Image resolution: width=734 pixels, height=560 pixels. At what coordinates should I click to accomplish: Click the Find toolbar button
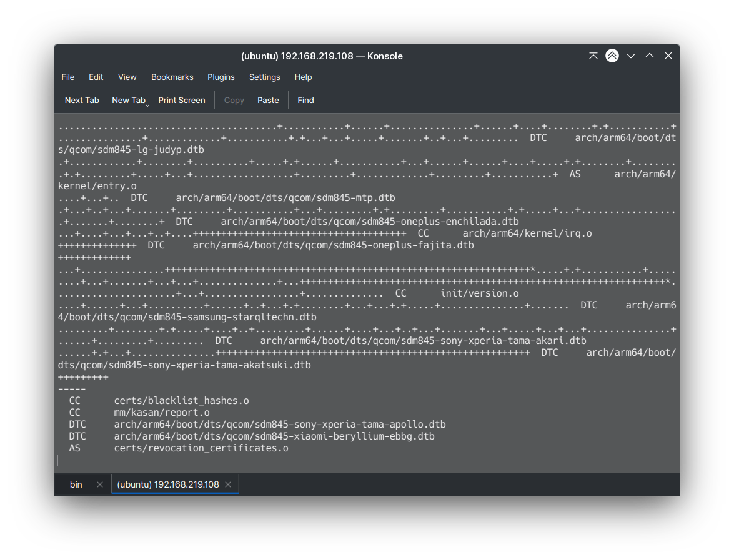pos(305,100)
